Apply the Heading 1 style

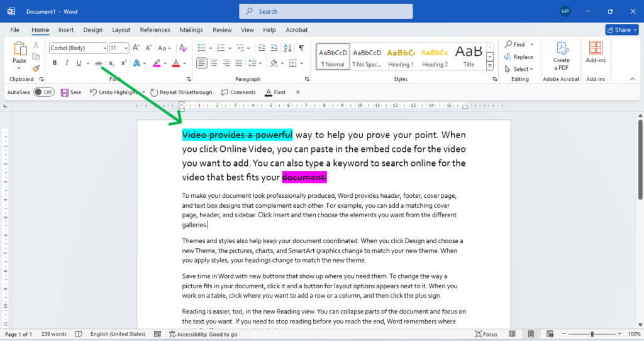(401, 57)
